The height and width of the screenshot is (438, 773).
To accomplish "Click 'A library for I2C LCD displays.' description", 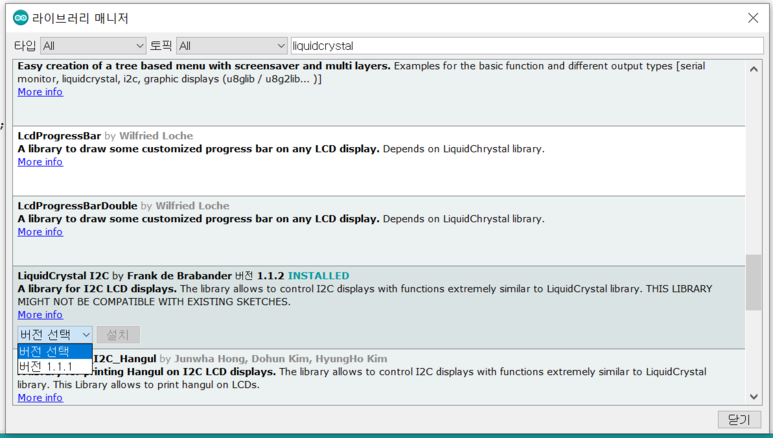I will click(x=97, y=289).
